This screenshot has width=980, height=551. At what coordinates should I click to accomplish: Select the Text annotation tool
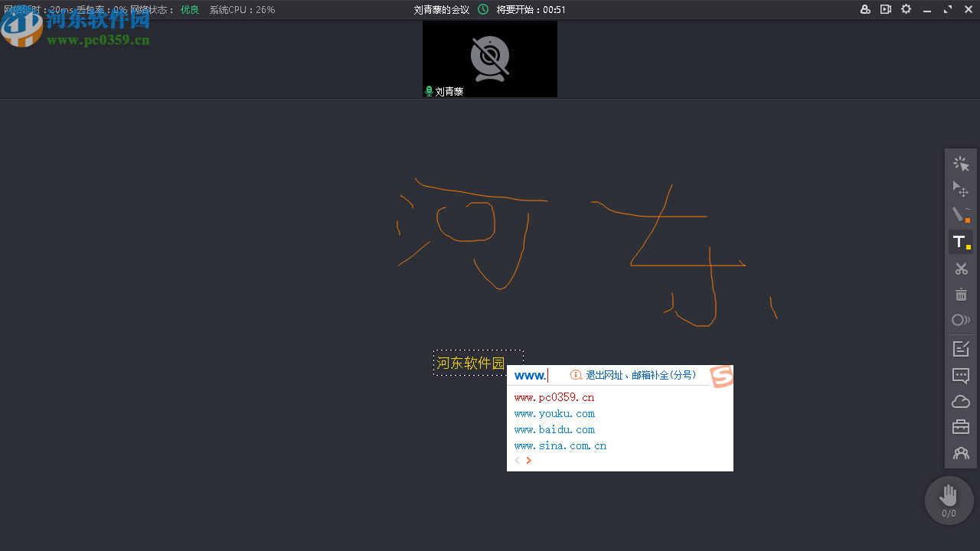[x=959, y=241]
